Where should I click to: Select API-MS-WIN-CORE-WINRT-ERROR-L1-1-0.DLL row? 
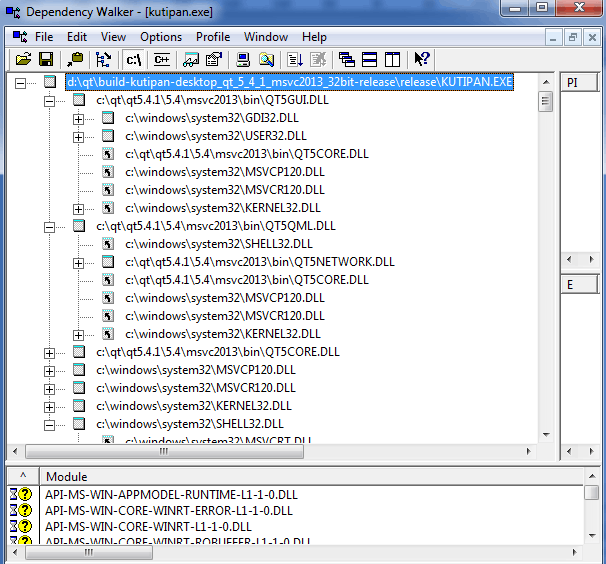[169, 511]
